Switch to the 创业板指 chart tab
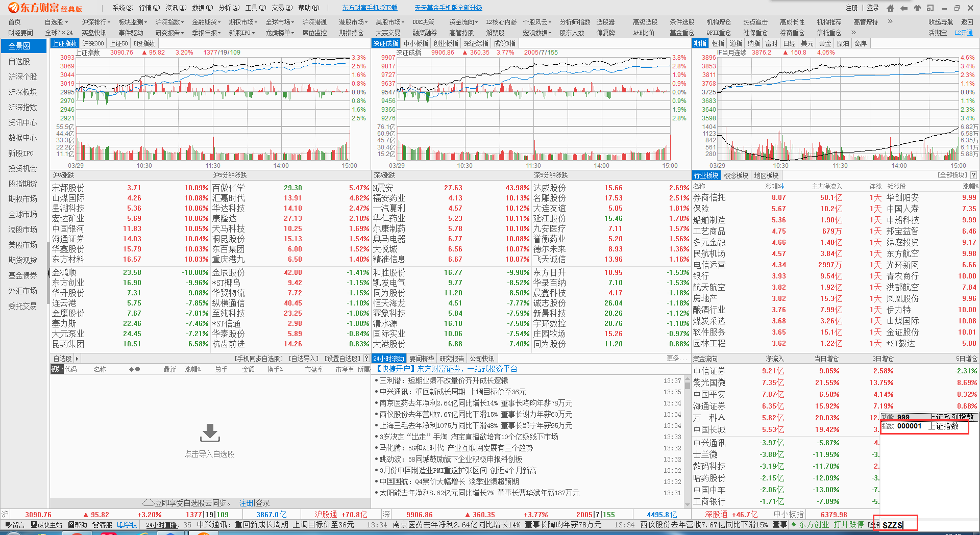Viewport: 980px width, 535px height. pyautogui.click(x=446, y=43)
